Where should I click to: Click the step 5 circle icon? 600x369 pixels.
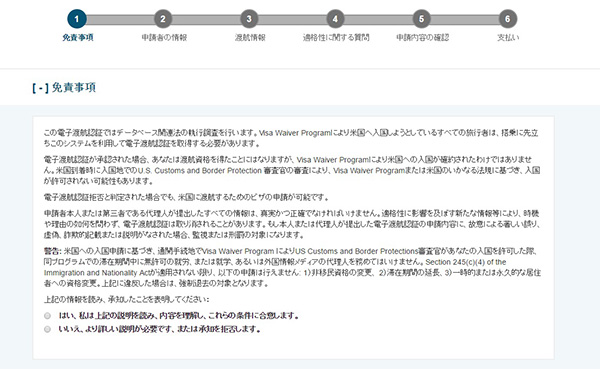coord(421,19)
